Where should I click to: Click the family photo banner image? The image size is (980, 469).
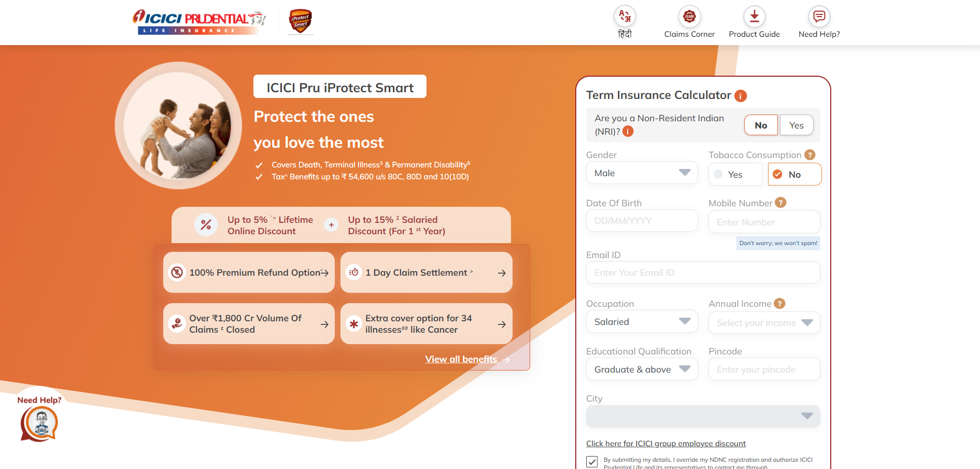[x=178, y=125]
